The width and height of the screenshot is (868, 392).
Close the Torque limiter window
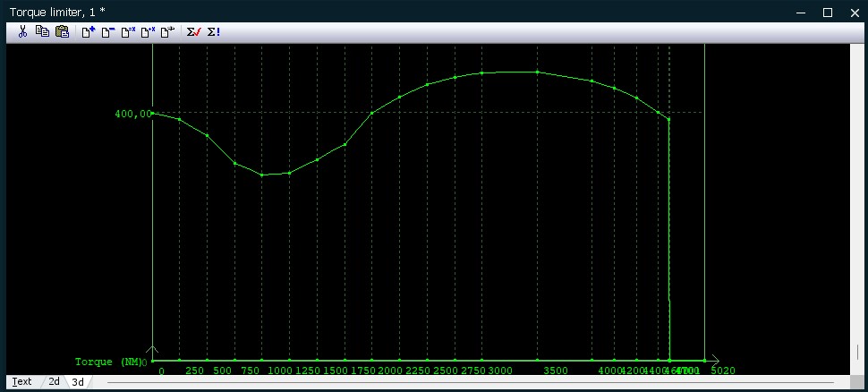tap(855, 13)
